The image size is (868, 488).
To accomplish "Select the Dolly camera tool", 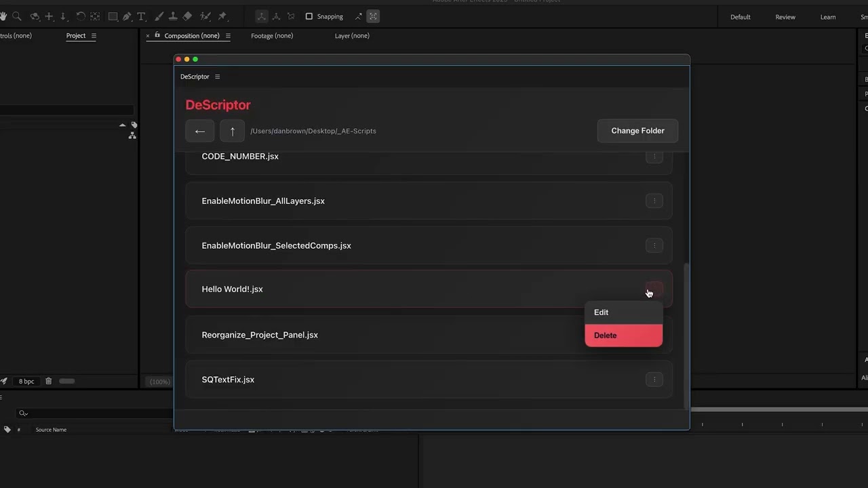I will coord(63,16).
